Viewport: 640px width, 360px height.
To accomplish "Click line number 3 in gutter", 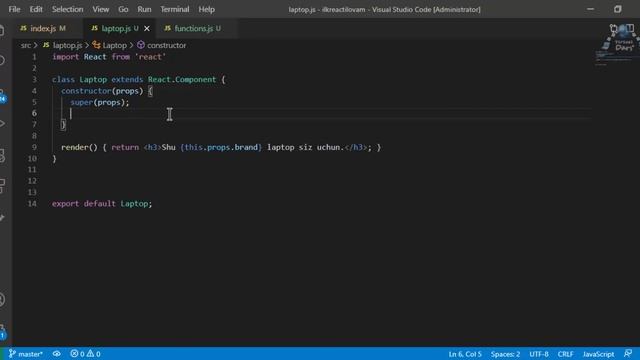I will (34, 79).
